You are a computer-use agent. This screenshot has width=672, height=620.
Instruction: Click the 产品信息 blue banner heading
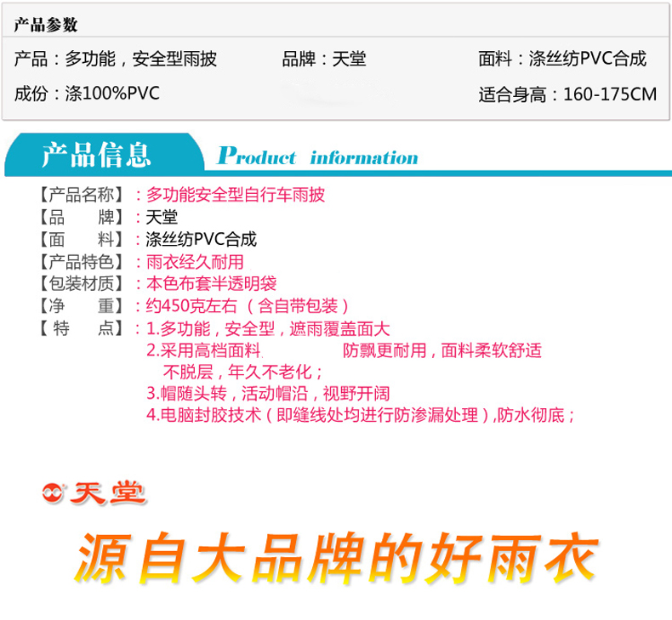96,155
